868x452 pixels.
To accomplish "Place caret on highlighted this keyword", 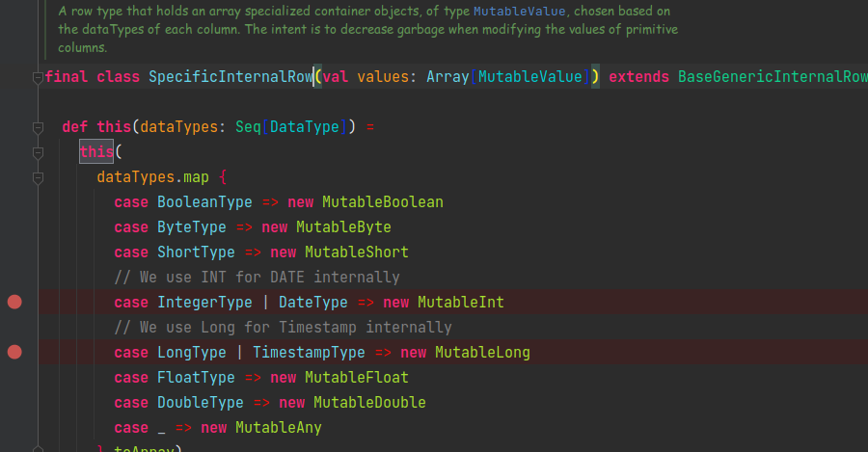I will coord(96,151).
